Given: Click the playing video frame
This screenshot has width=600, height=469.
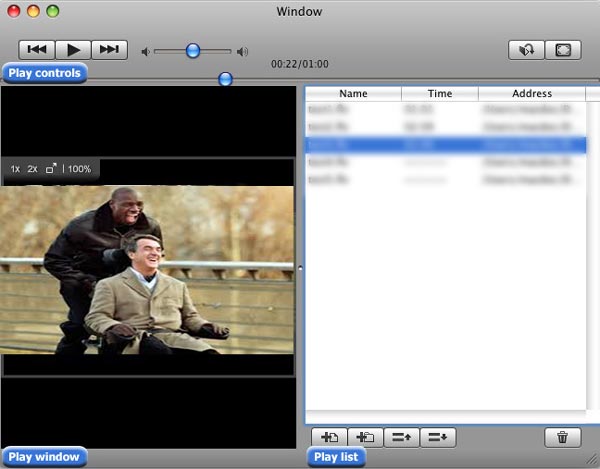Looking at the screenshot, I should [x=147, y=270].
